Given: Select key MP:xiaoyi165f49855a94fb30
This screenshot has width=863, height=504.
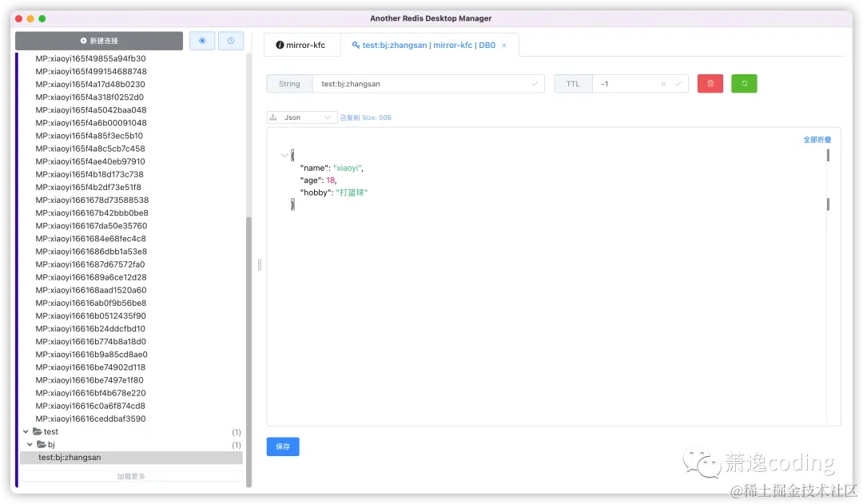Looking at the screenshot, I should [x=91, y=59].
